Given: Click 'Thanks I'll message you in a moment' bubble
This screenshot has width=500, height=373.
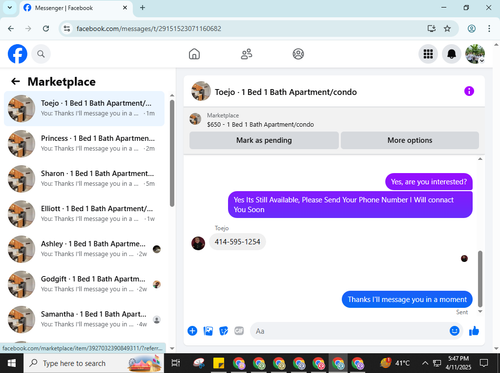Looking at the screenshot, I should click(x=407, y=299).
